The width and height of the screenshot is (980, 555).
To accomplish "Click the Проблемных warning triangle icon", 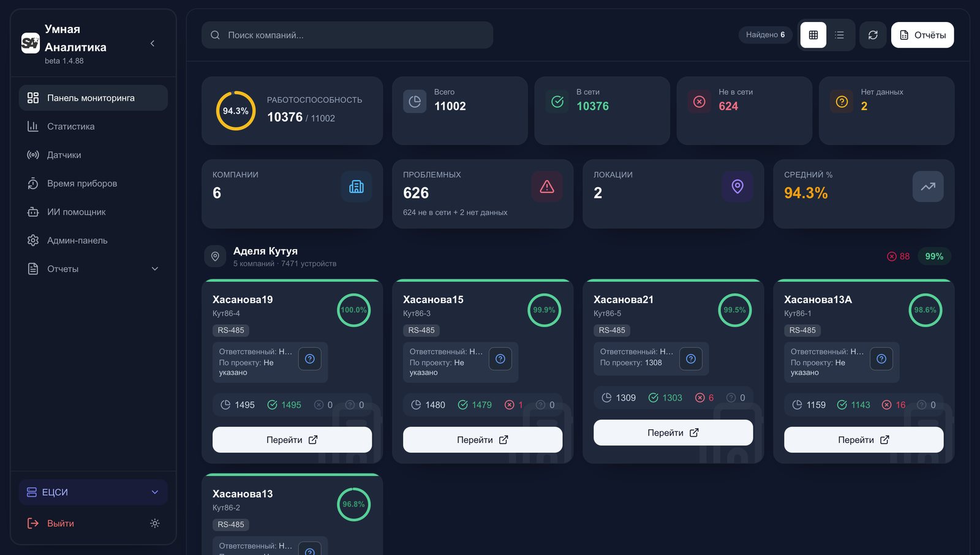I will pos(547,187).
